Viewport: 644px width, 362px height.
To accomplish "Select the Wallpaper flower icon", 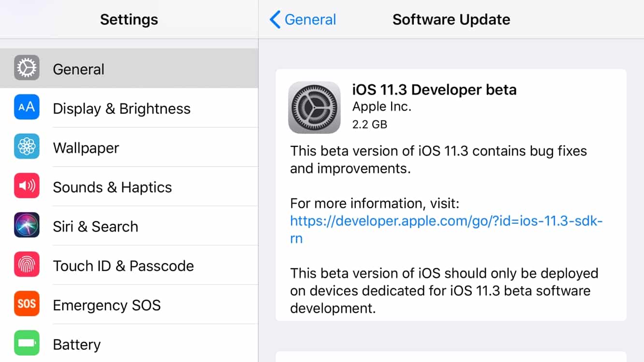I will tap(26, 147).
